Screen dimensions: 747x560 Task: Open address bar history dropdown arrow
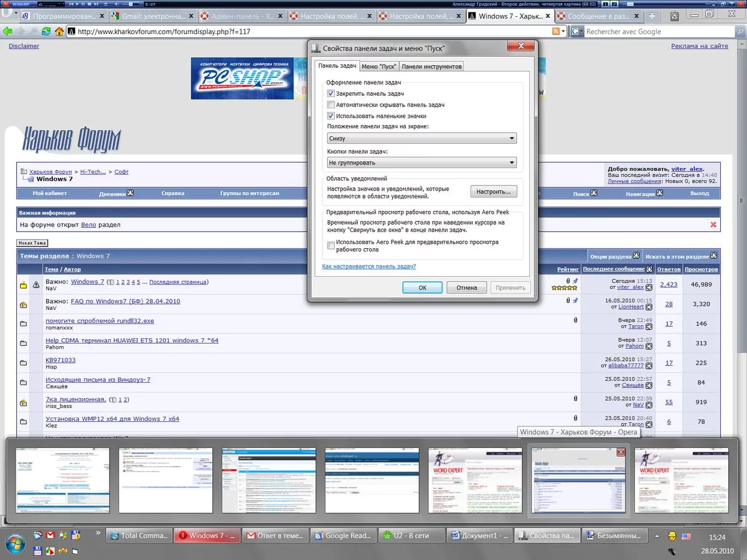click(563, 31)
